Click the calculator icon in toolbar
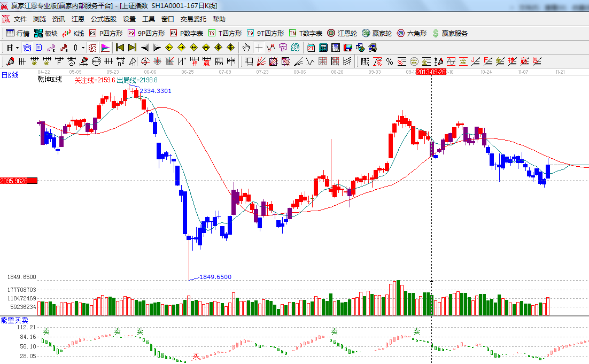Viewport: 589px width, 364px height. 323,48
